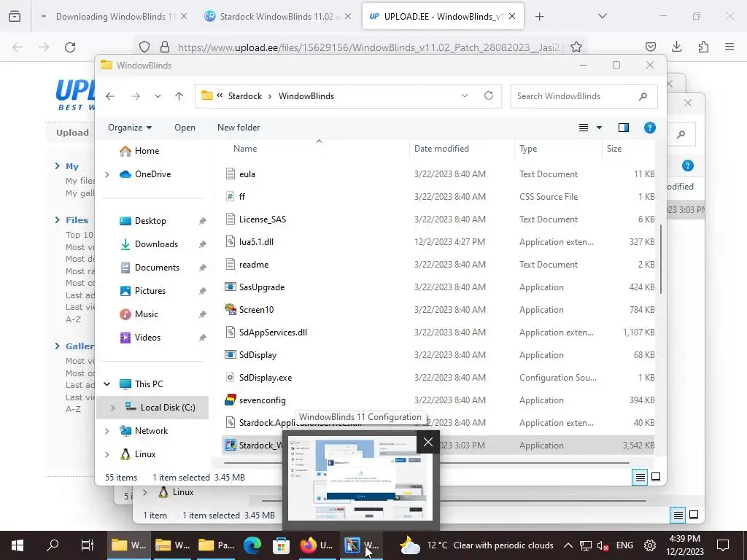List all Firefox tabs dropdown
Screen dimensions: 747x560
click(x=603, y=16)
